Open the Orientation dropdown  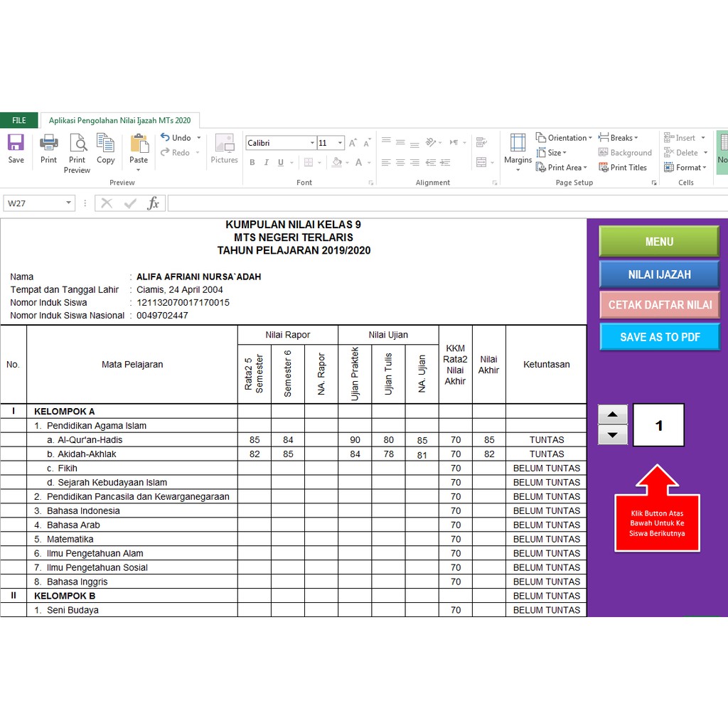click(563, 138)
